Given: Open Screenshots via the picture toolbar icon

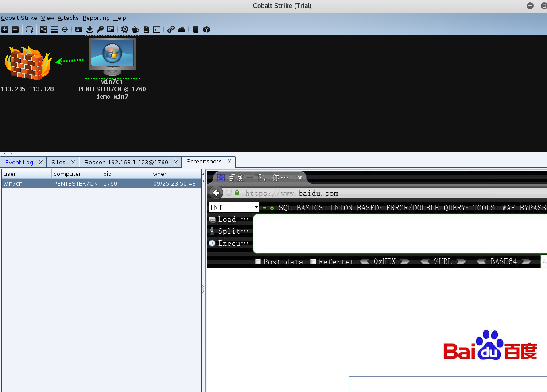Looking at the screenshot, I should coord(111,30).
